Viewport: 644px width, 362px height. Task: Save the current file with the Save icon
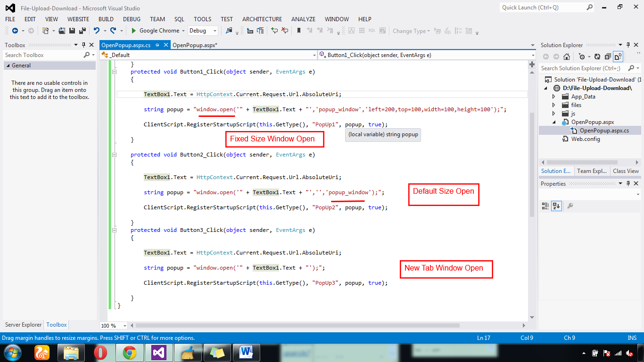click(72, 31)
